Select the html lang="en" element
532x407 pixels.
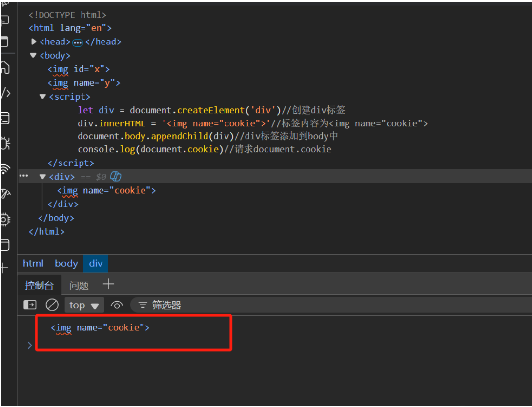tap(70, 28)
